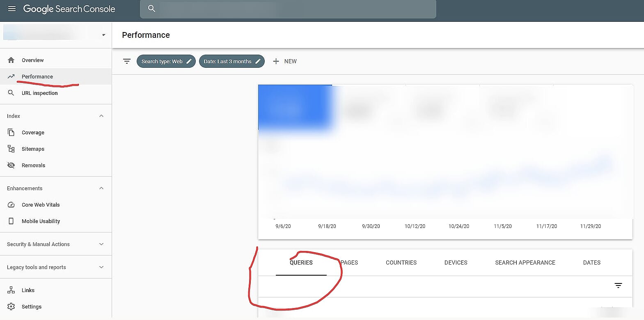Click the search magnifier icon in top bar
This screenshot has width=644, height=320.
pos(151,9)
